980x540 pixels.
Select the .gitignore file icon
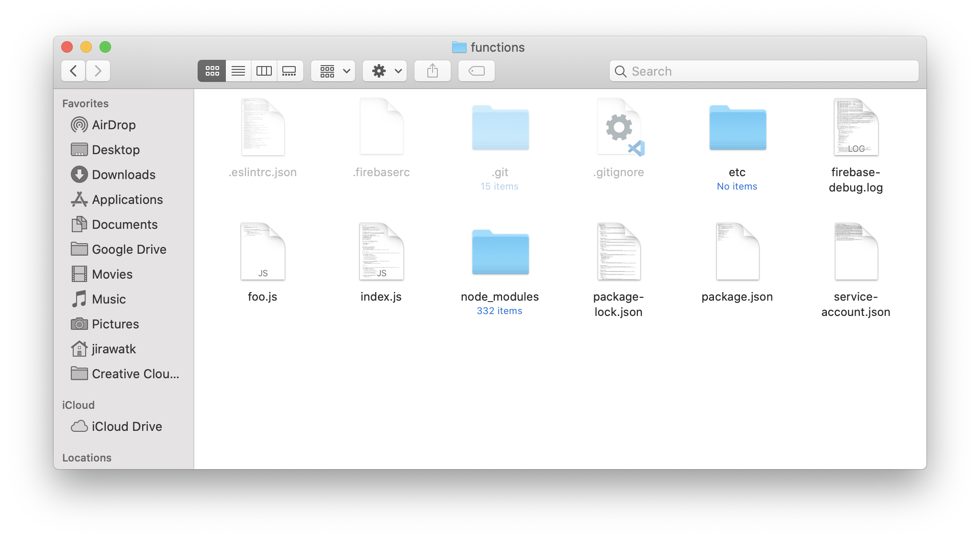click(x=619, y=128)
